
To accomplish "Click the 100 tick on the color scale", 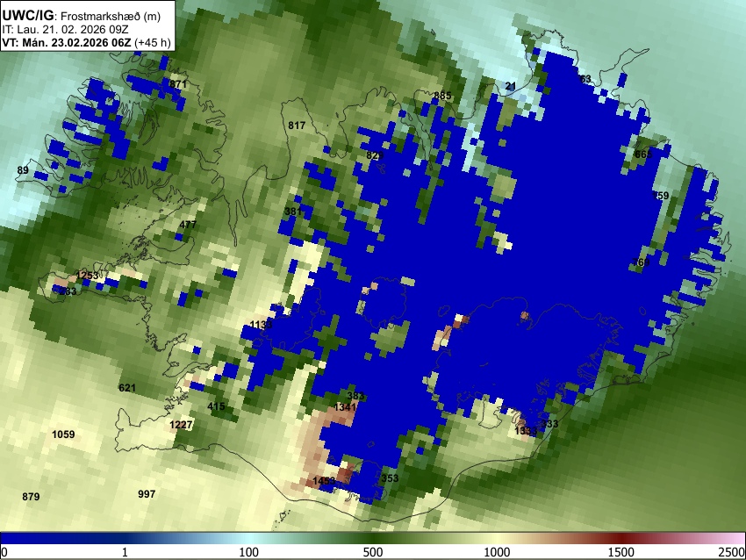I will click(x=249, y=552).
